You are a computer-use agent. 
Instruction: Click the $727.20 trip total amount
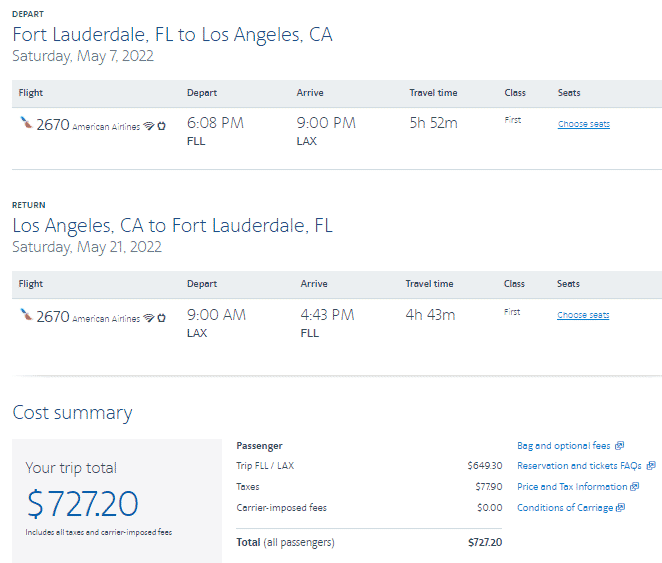(82, 503)
